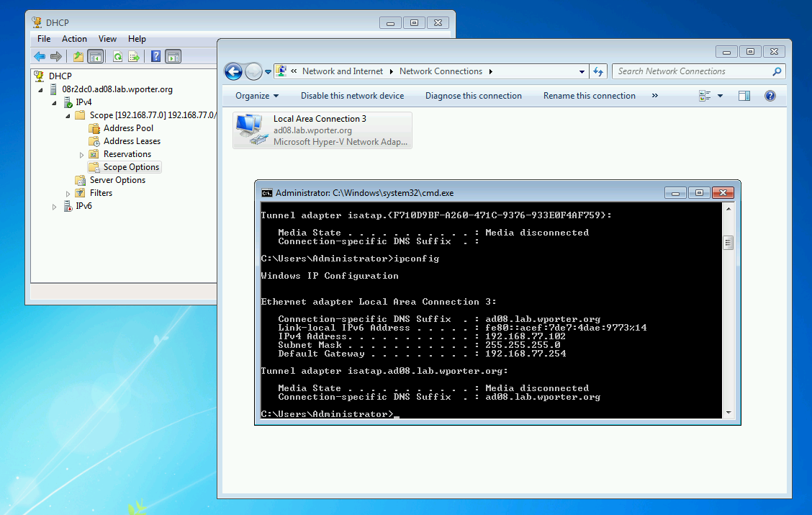Refresh the DHCP console view
The image size is (812, 515).
coord(117,56)
